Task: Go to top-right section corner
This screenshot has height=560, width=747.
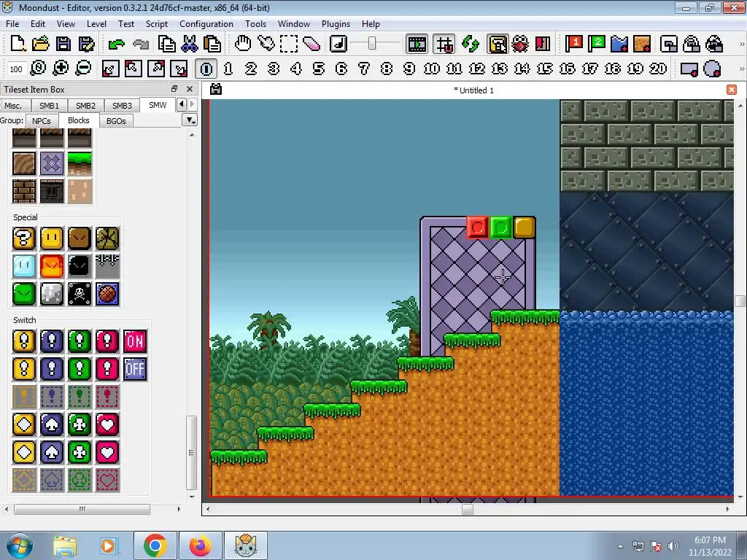Action: point(156,69)
